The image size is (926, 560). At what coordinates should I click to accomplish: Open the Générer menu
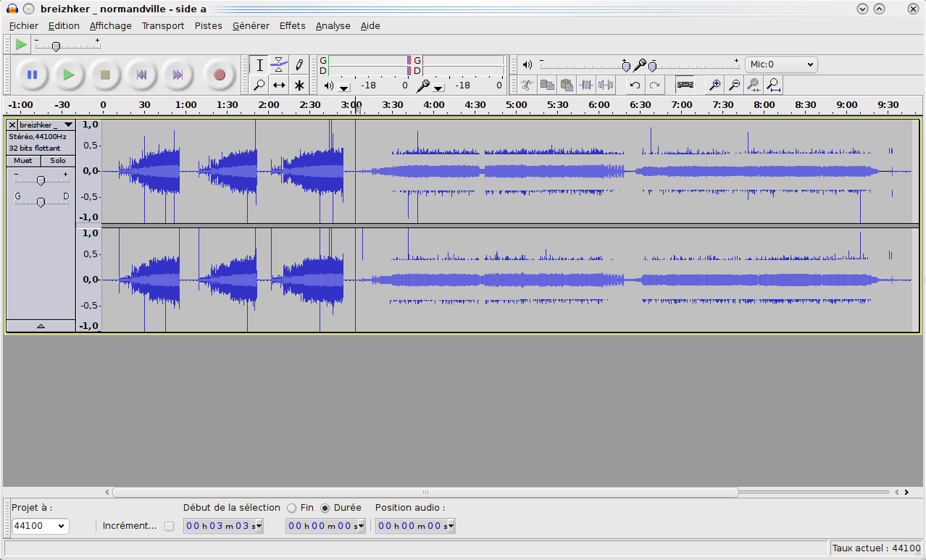[x=251, y=25]
